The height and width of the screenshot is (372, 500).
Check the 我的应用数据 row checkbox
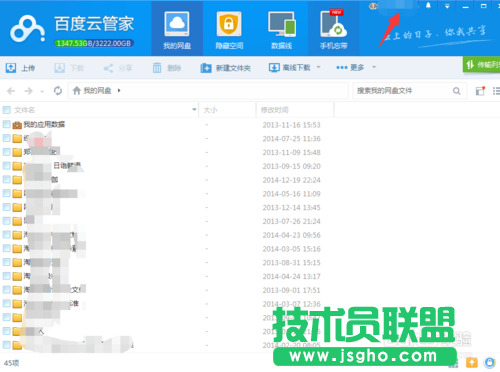click(6, 124)
